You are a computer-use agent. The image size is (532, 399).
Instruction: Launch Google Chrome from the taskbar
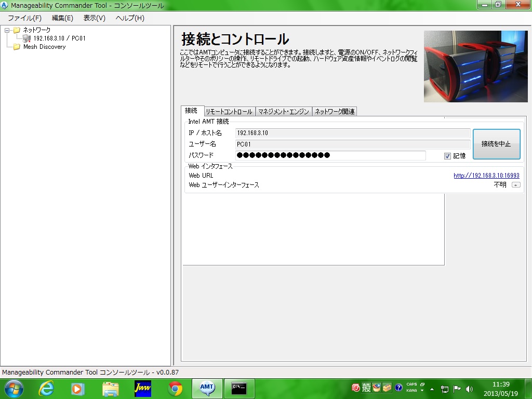(175, 389)
